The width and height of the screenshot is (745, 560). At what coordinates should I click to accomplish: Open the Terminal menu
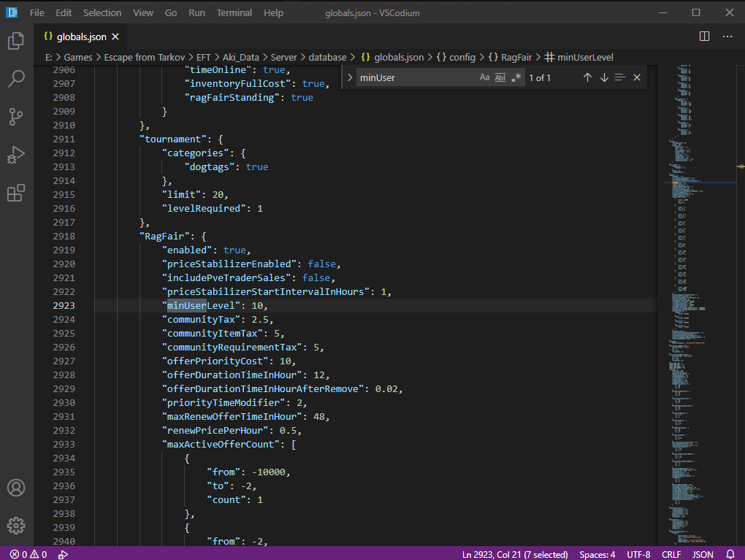[234, 13]
